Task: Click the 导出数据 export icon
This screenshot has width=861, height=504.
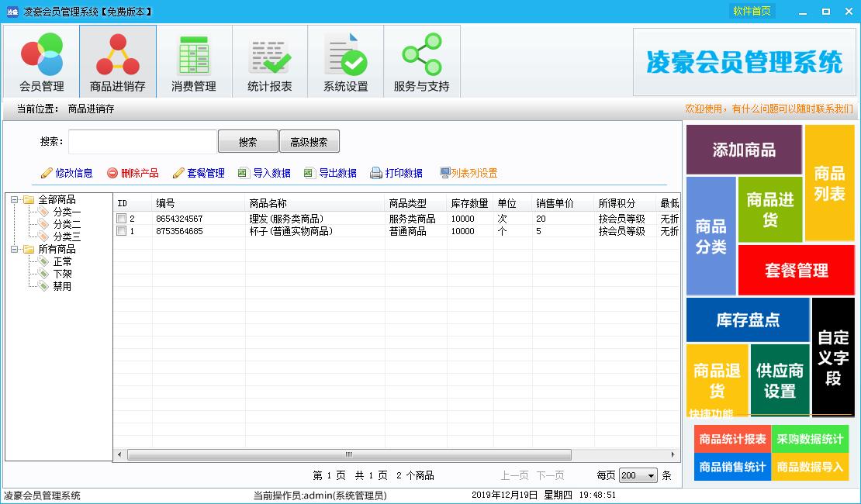Action: (309, 173)
